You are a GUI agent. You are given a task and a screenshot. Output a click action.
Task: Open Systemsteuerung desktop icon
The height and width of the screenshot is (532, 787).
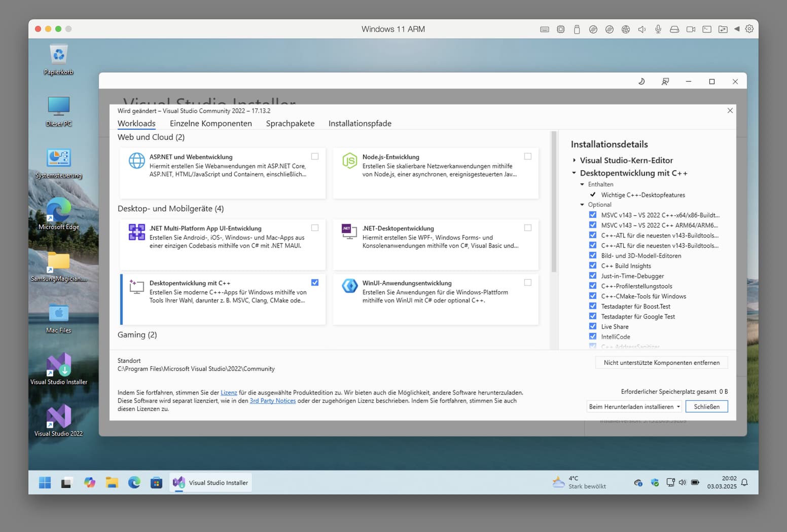coord(59,164)
